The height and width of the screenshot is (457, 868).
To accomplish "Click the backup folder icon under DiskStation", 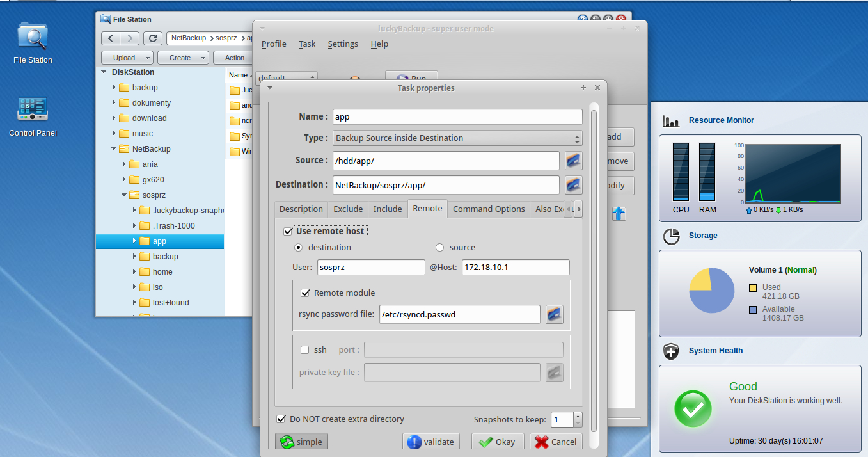I will coord(124,88).
